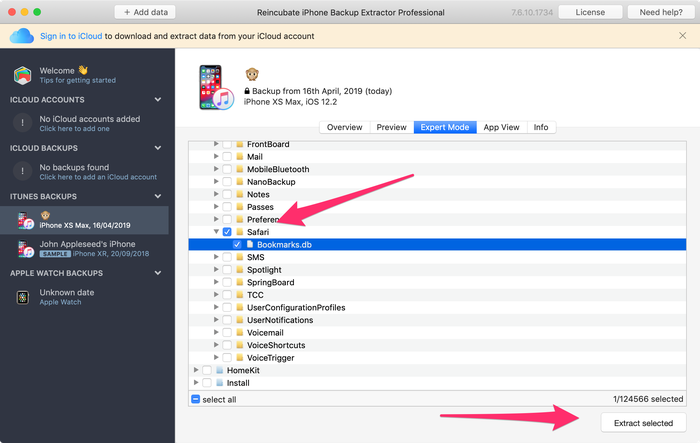Collapse the Apple Watch Backups section
The height and width of the screenshot is (443, 700).
[x=158, y=273]
